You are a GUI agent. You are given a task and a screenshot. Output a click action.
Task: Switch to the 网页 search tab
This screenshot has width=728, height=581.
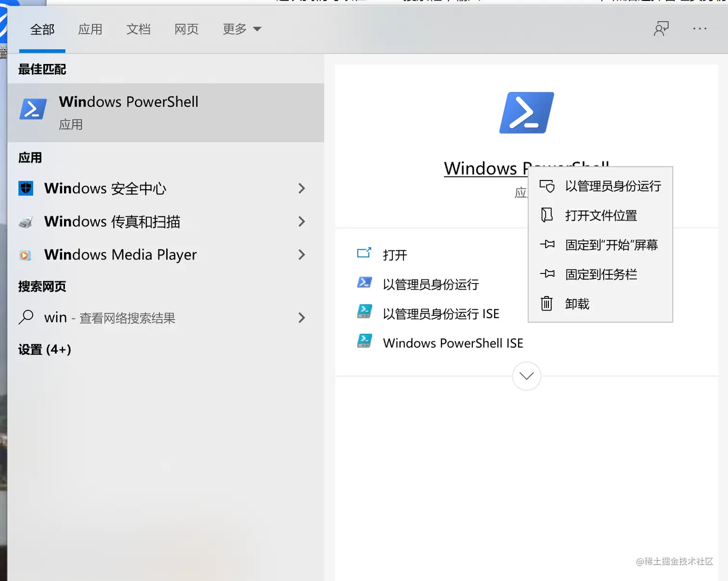pos(187,29)
